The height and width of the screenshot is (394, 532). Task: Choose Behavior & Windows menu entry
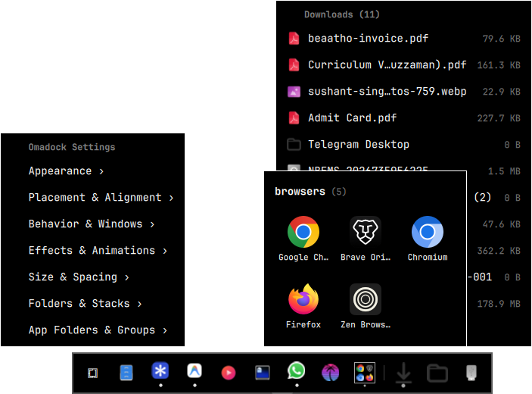tap(92, 224)
